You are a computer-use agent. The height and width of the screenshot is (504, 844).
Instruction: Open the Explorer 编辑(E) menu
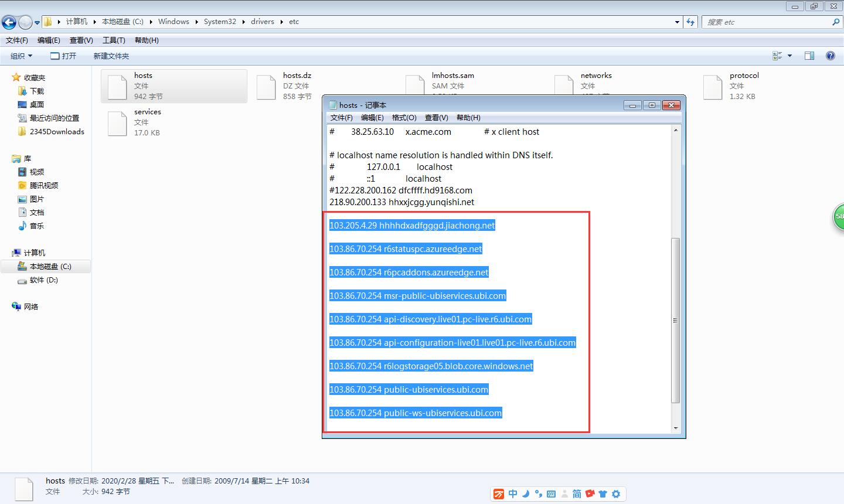(49, 40)
